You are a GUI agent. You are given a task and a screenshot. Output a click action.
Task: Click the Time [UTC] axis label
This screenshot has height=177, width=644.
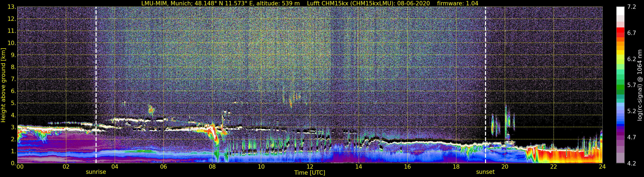tap(310, 173)
